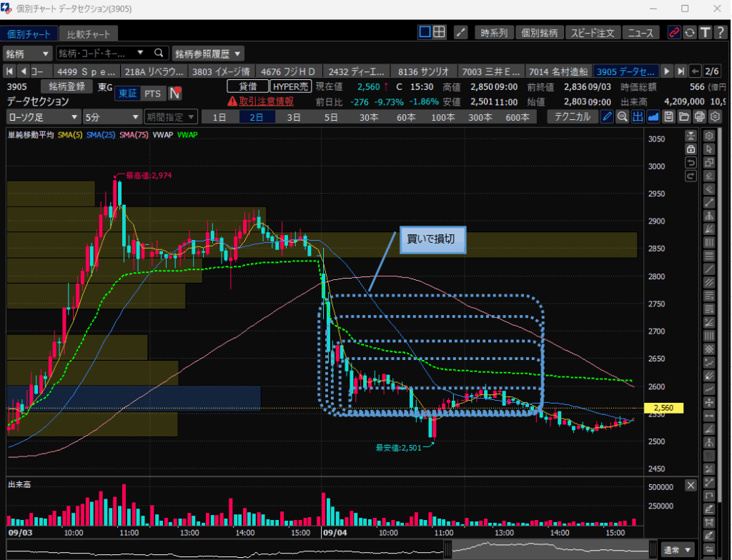
Task: Click the question mark help icon
Action: (x=720, y=32)
